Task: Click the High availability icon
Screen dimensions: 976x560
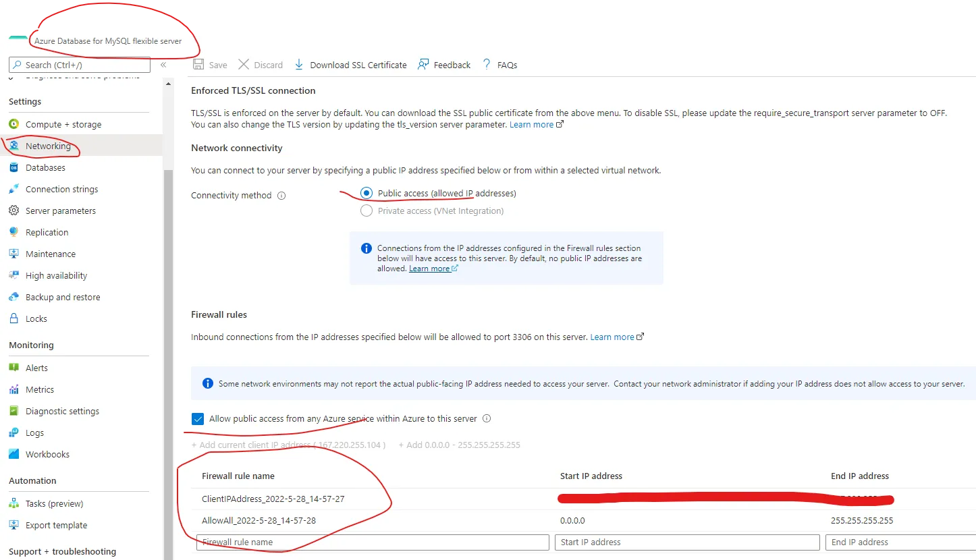Action: coord(13,275)
